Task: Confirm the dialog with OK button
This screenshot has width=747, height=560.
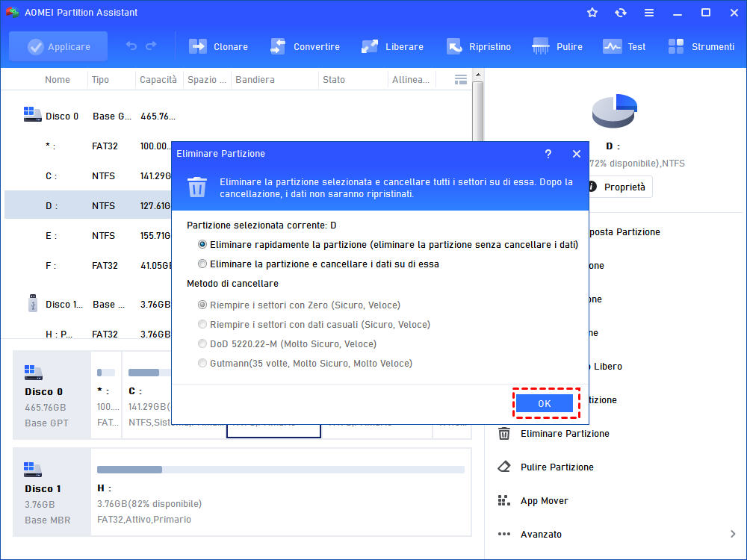Action: [x=545, y=404]
